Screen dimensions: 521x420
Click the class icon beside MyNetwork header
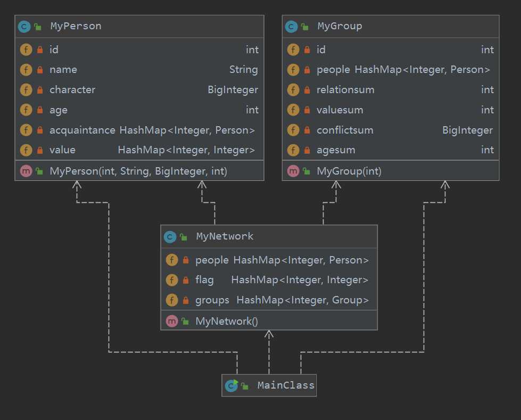pyautogui.click(x=170, y=236)
